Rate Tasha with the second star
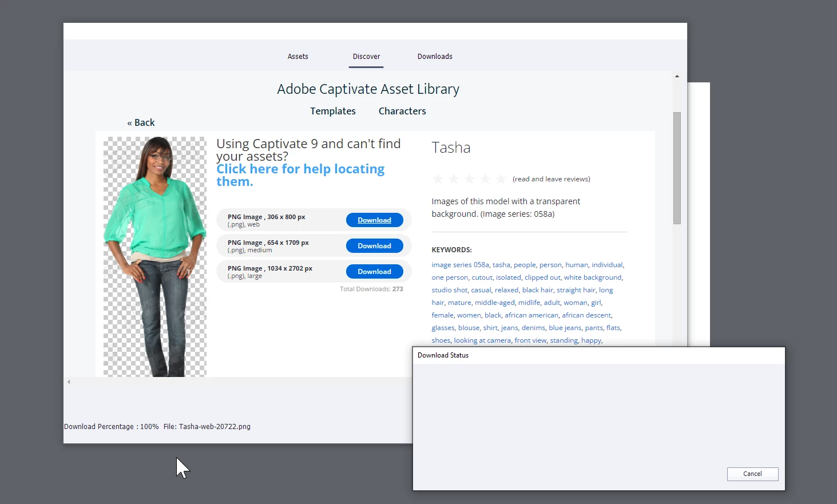Screen dimensions: 837x504 [x=454, y=179]
